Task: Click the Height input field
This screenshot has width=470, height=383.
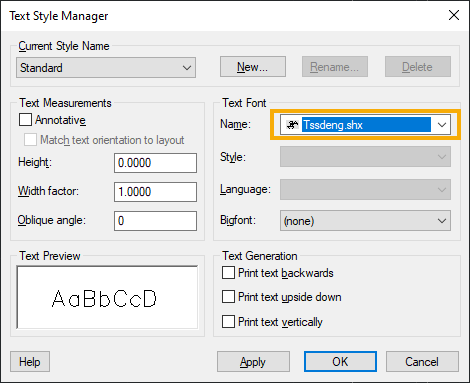Action: (155, 163)
